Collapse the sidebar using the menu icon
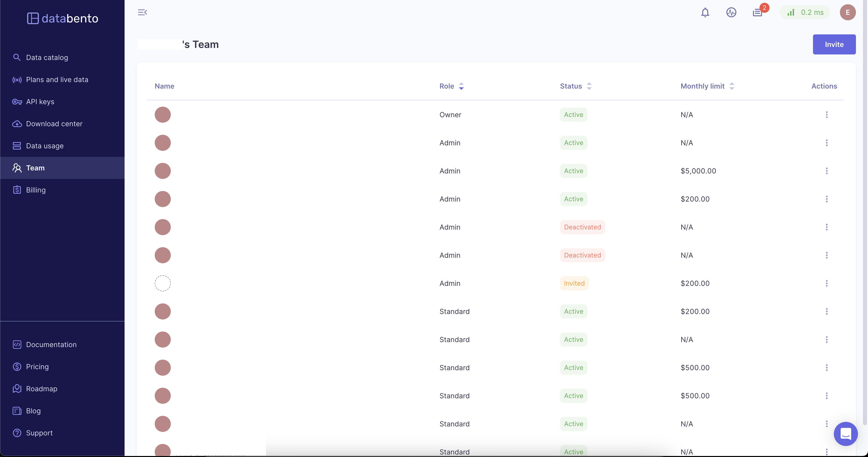The width and height of the screenshot is (868, 457). [x=142, y=13]
